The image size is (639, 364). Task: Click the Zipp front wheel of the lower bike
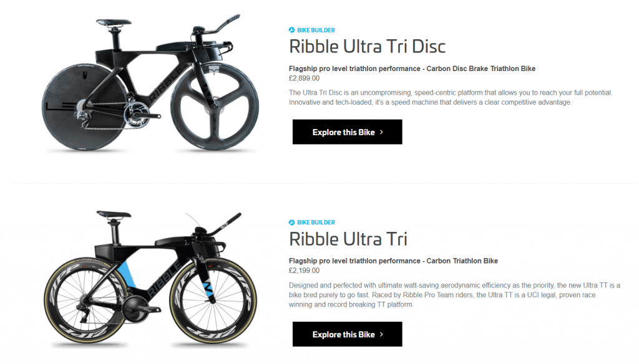213,300
